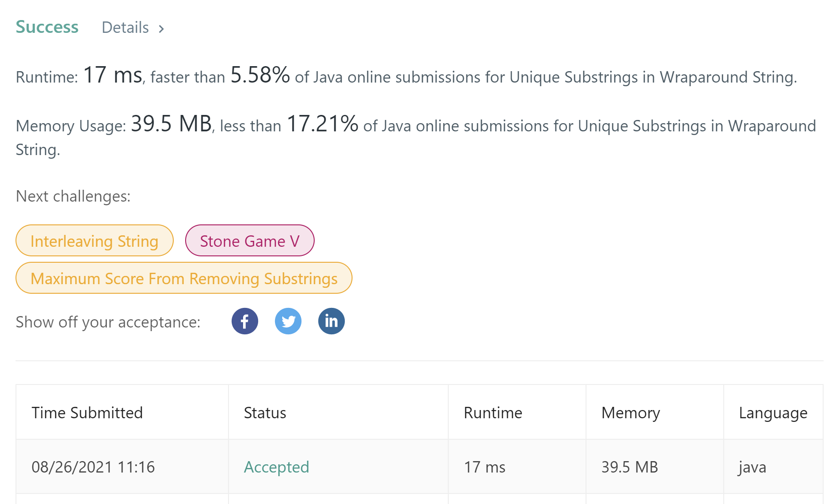Viewport: 830px width, 504px height.
Task: Open the Accepted submission link
Action: tap(276, 467)
